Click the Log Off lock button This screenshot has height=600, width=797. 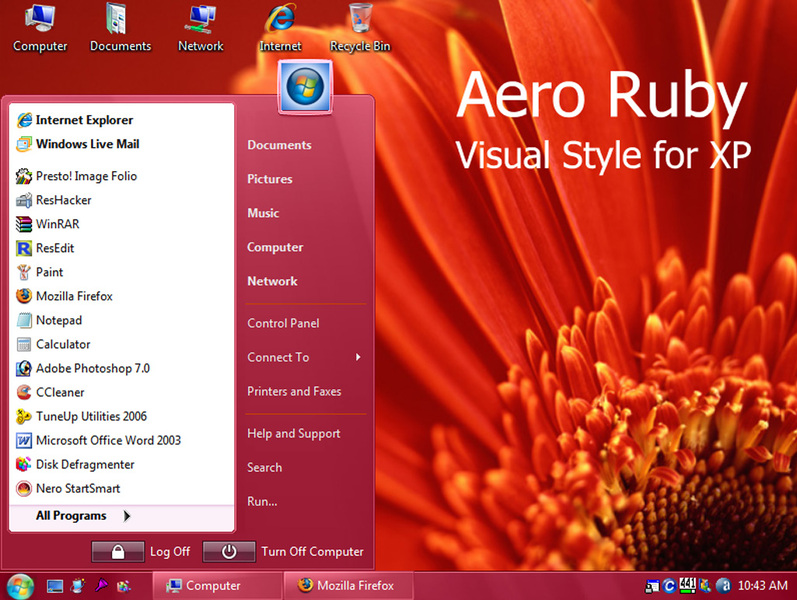click(118, 552)
